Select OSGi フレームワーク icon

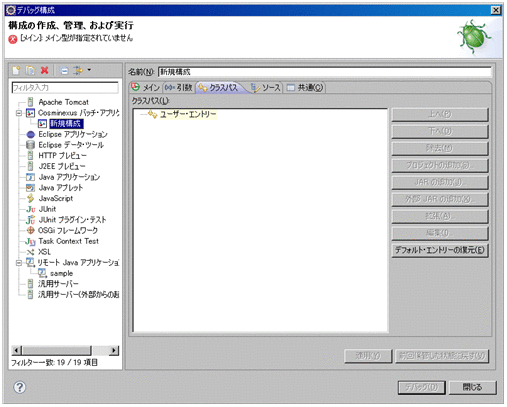30,230
